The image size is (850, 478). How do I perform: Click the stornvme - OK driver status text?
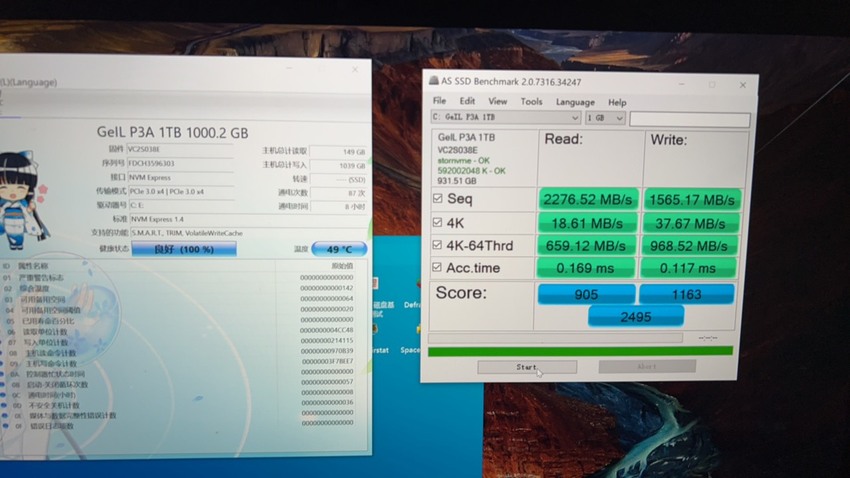coord(463,160)
